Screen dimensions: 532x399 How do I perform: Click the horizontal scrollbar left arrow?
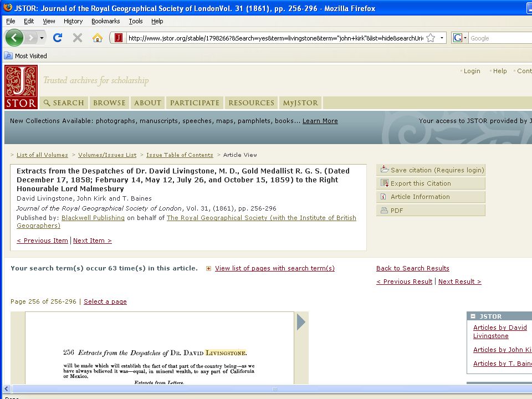6,389
